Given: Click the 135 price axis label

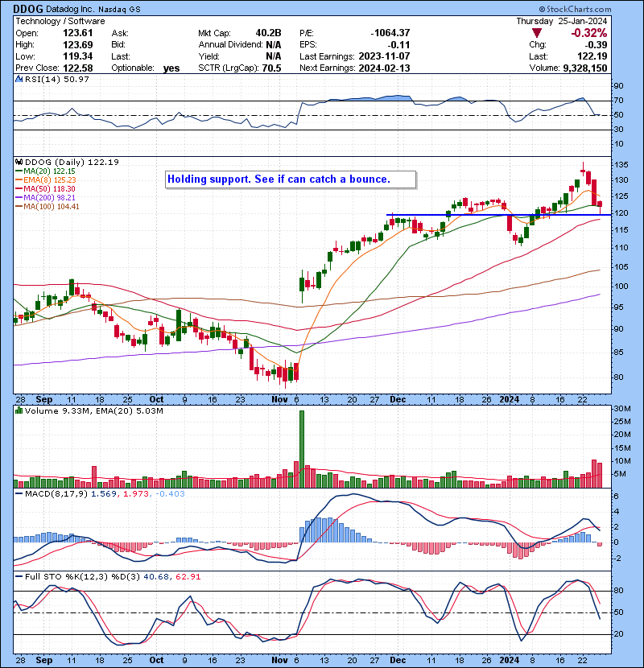Looking at the screenshot, I should click(621, 165).
